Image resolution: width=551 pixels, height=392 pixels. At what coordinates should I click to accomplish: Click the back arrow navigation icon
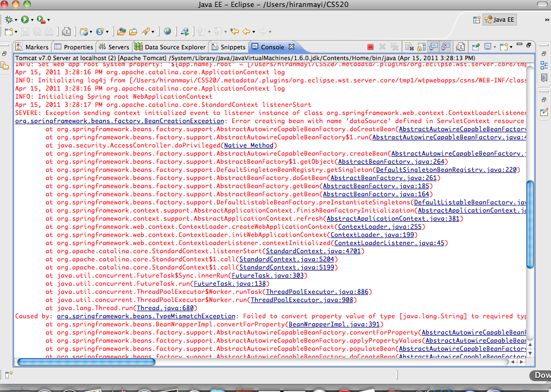click(x=246, y=32)
